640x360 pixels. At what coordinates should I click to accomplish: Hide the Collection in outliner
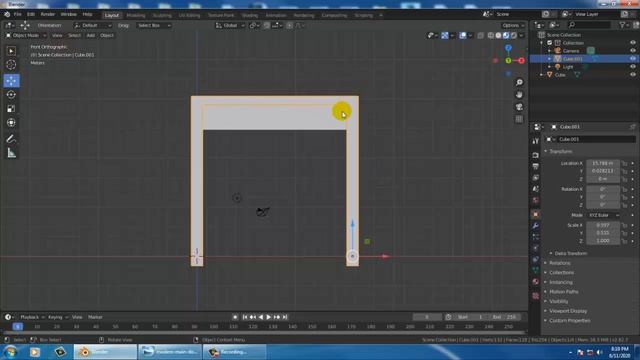click(x=633, y=43)
